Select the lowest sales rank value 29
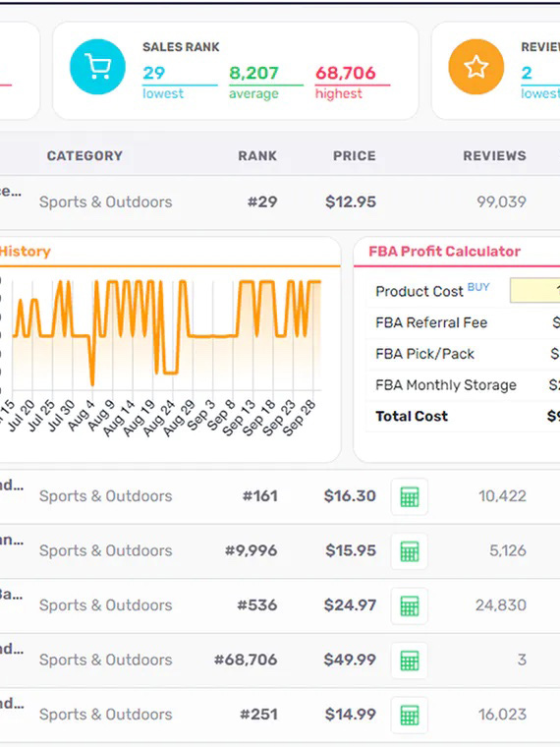The height and width of the screenshot is (747, 560). coord(154,73)
